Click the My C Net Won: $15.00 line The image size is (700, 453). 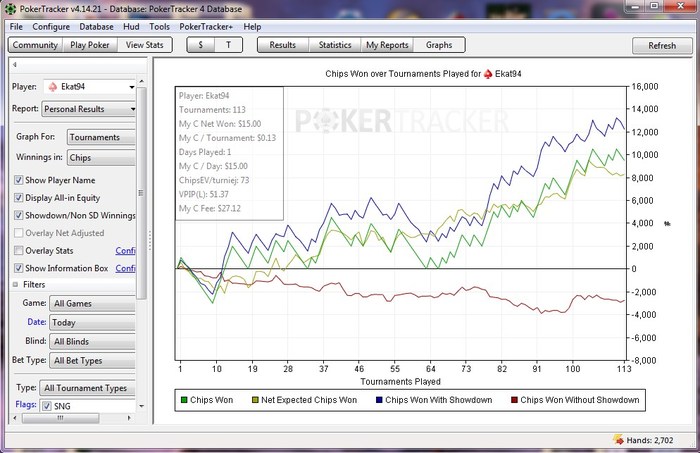220,124
